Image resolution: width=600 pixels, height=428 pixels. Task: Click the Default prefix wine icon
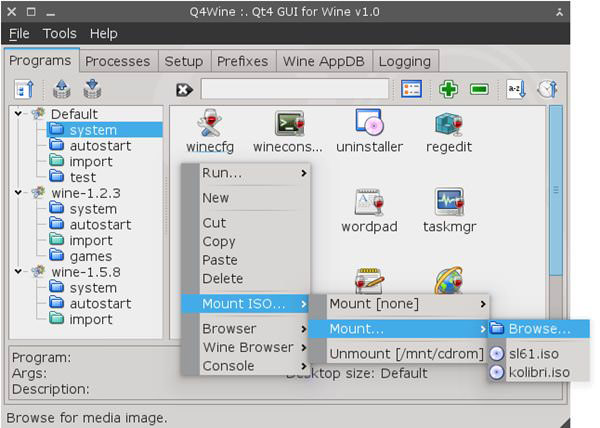(39, 114)
